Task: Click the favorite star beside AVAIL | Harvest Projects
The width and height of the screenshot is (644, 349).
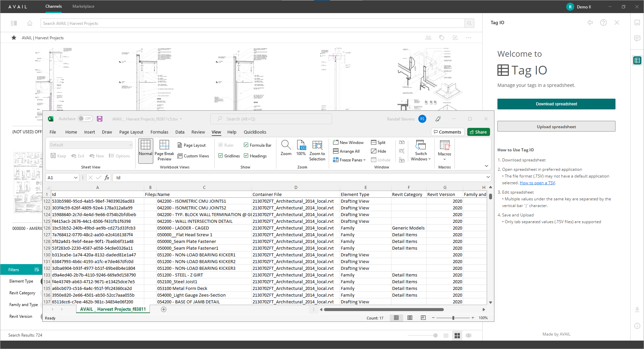Action: (14, 38)
